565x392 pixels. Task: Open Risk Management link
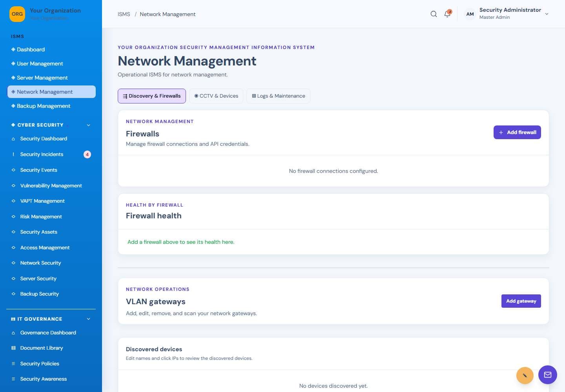coord(41,217)
